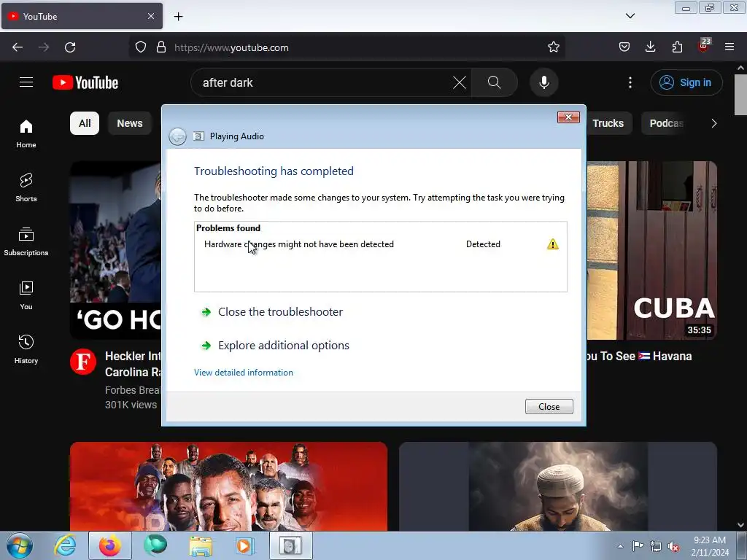Image resolution: width=747 pixels, height=560 pixels.
Task: Open the shield tracking protection icon
Action: click(141, 47)
